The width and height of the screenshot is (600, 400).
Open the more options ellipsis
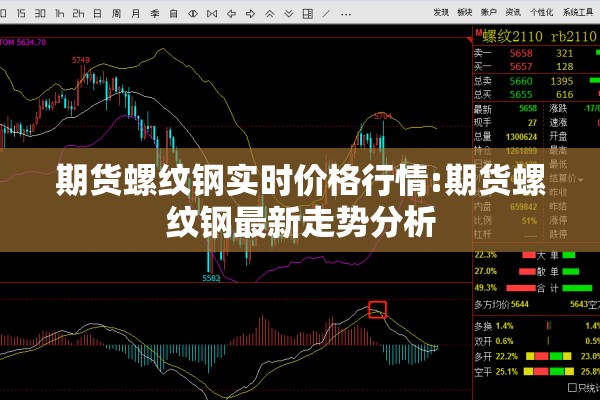[346, 15]
